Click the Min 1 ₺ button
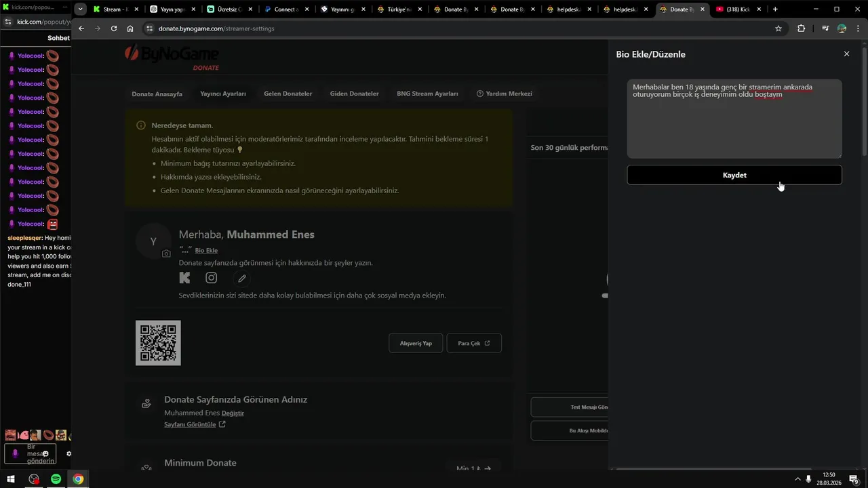The height and width of the screenshot is (488, 868). [x=473, y=468]
